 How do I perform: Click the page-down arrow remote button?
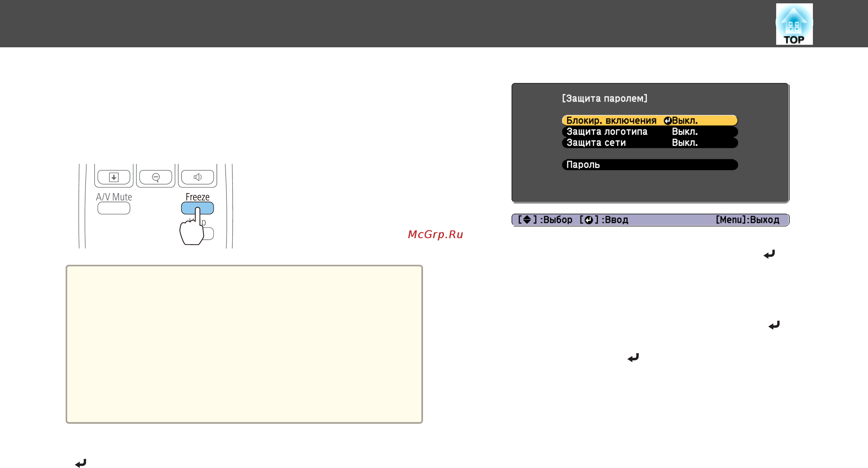click(114, 177)
